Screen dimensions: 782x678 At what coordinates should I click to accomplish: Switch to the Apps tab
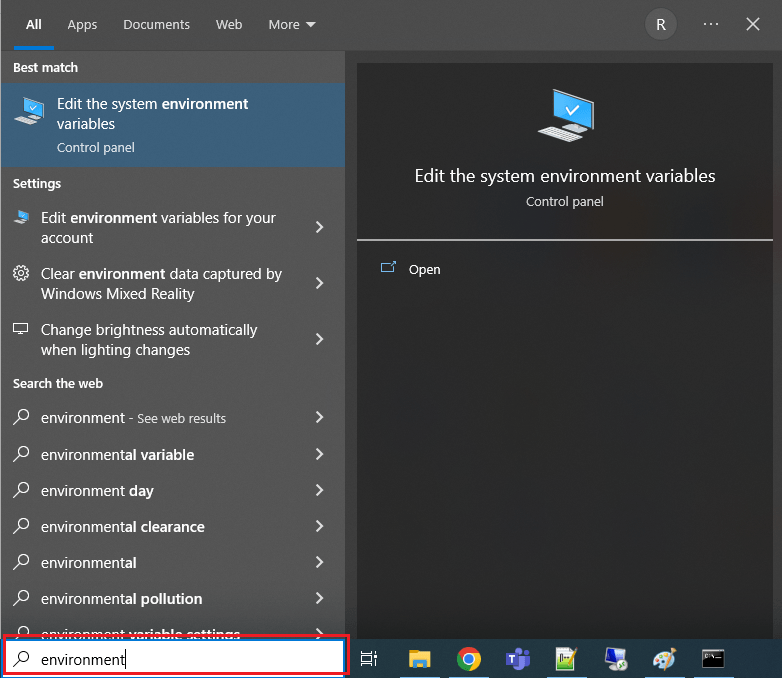tap(82, 24)
